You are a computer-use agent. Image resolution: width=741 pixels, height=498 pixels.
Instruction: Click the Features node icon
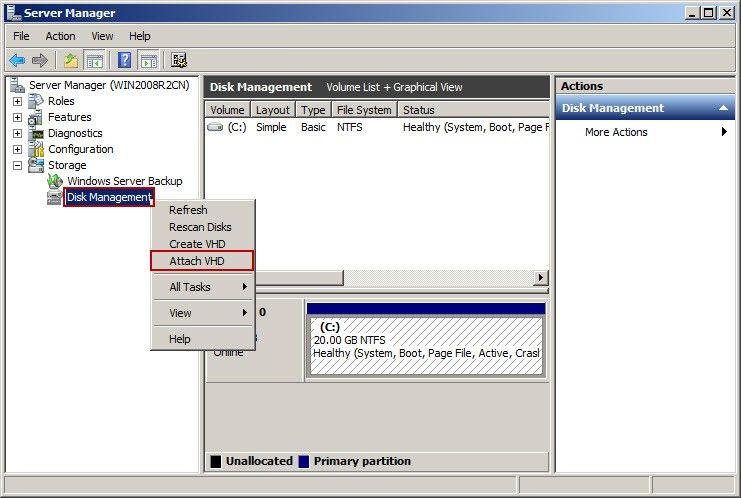(35, 117)
